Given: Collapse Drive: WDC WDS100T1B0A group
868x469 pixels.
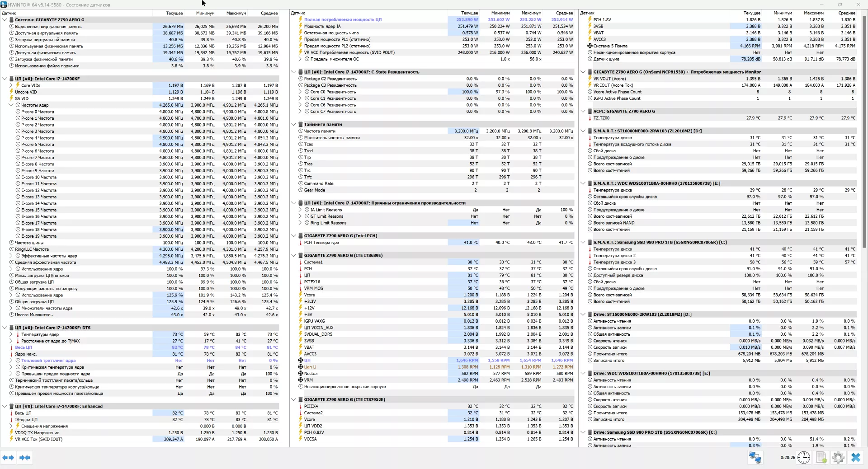Looking at the screenshot, I should [583, 374].
